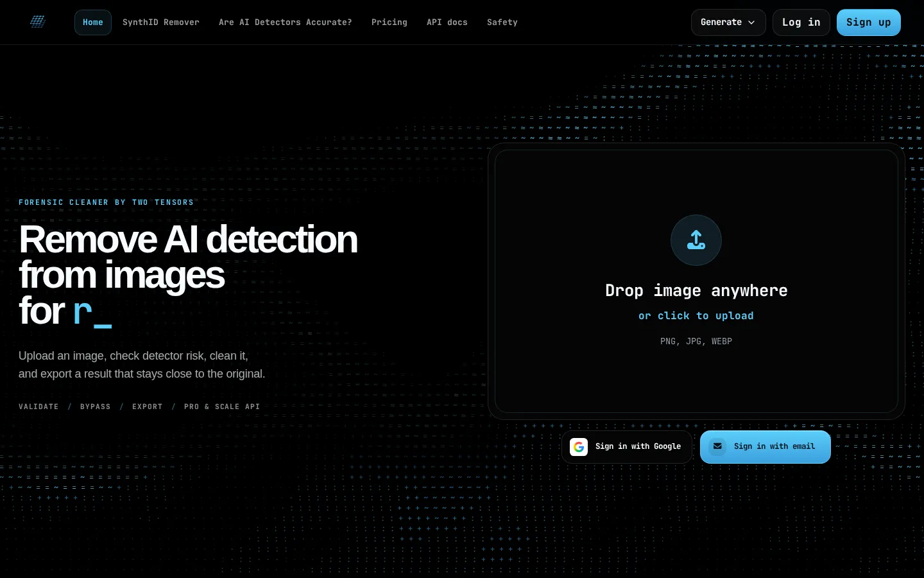Click the Sign up button
The width and height of the screenshot is (924, 578).
point(869,22)
